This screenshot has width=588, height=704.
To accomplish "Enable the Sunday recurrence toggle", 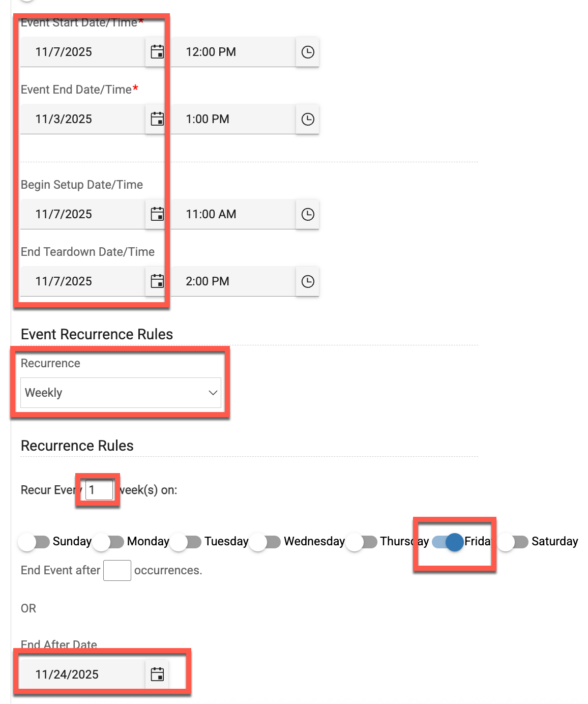I will click(x=35, y=542).
